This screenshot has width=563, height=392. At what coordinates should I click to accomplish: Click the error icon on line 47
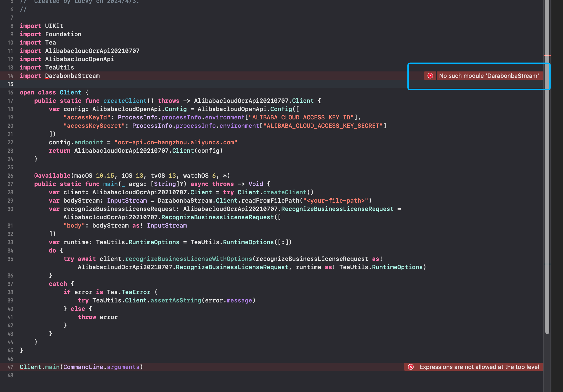click(x=411, y=367)
